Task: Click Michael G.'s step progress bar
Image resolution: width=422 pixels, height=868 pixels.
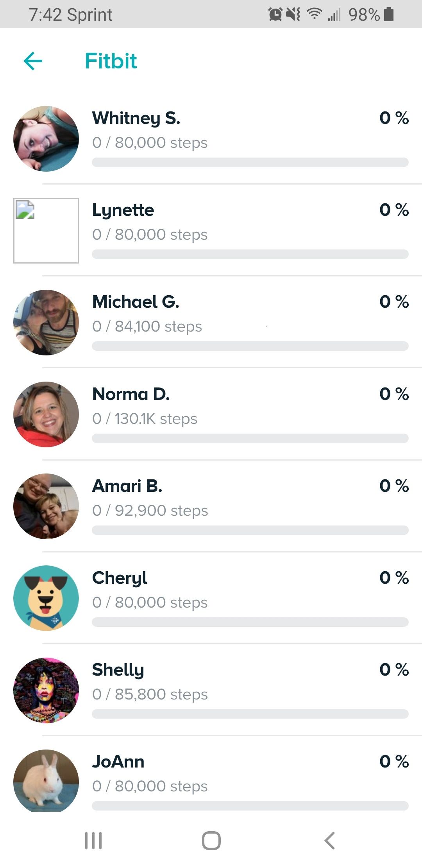Action: [250, 346]
